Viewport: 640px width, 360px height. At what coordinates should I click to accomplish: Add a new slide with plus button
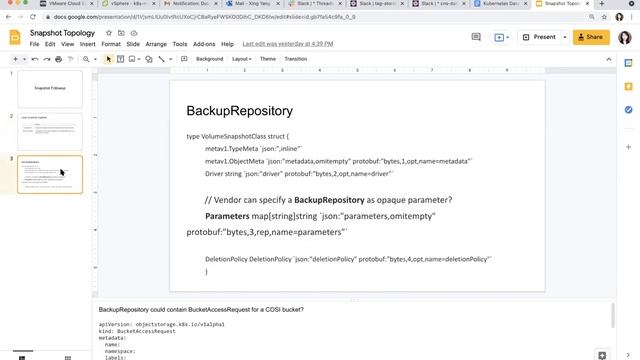[16, 59]
